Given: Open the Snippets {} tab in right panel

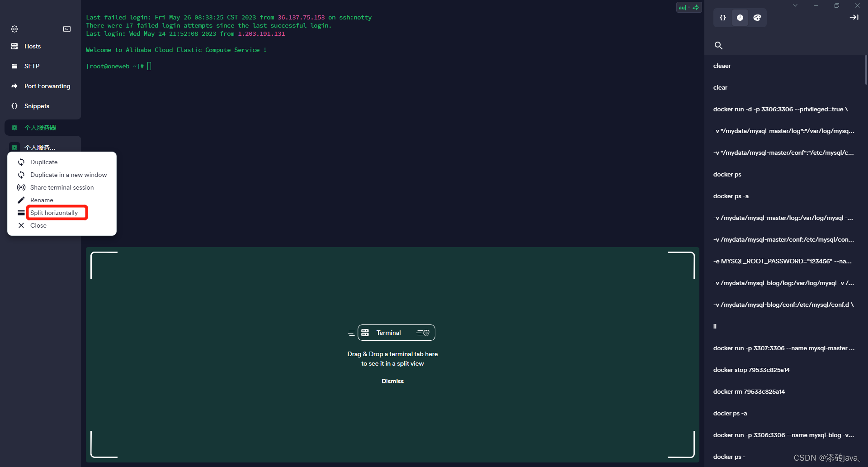Looking at the screenshot, I should tap(722, 18).
